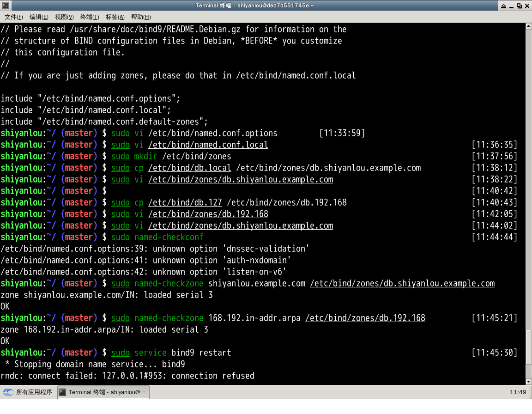
Task: Click the taskbar clock showing 11:49
Action: tap(518, 392)
